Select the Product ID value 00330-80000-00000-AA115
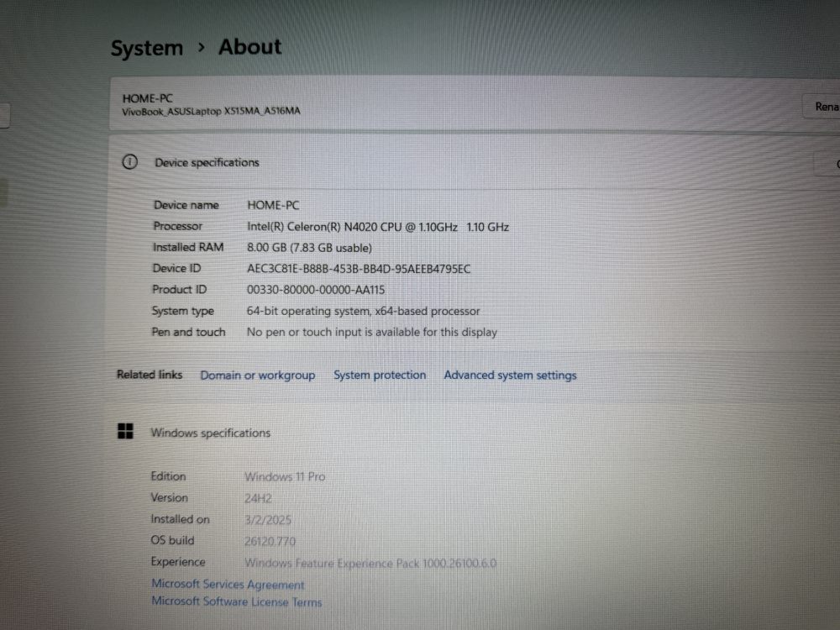Screen dimensions: 840x630 pyautogui.click(x=316, y=290)
